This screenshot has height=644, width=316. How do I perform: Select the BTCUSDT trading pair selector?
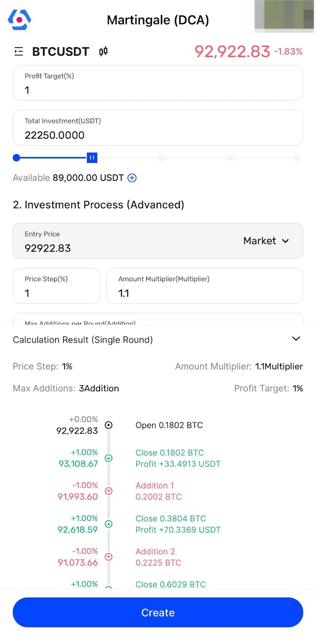coord(61,51)
